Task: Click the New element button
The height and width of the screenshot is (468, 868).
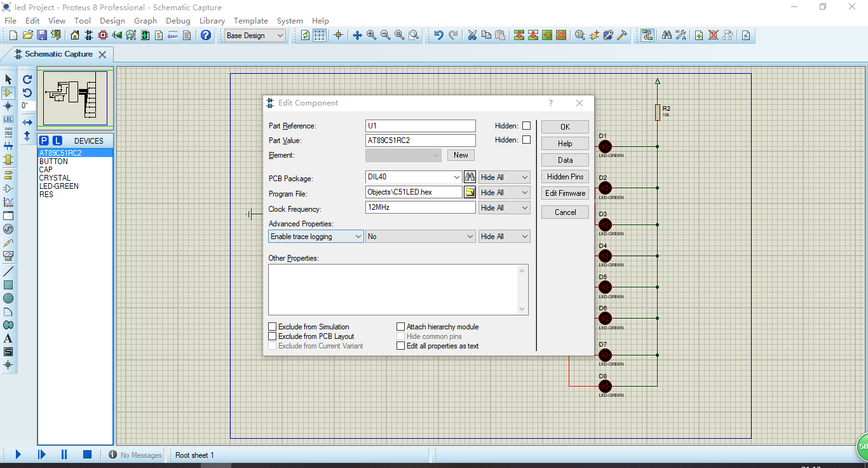Action: tap(461, 155)
